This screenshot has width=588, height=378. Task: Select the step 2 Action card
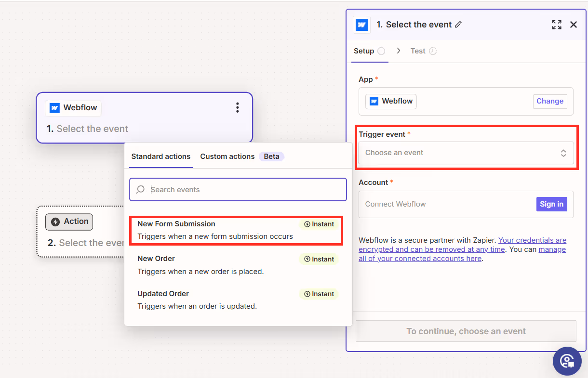[81, 232]
